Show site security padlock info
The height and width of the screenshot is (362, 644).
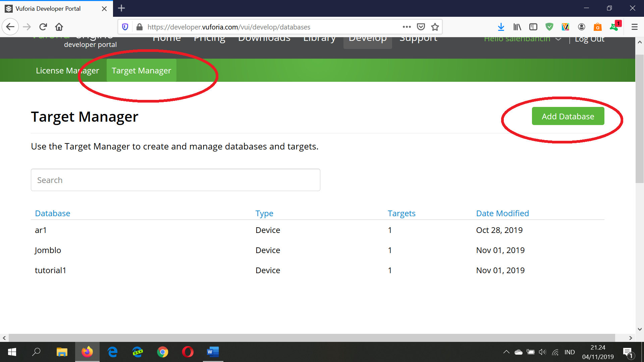pos(140,27)
